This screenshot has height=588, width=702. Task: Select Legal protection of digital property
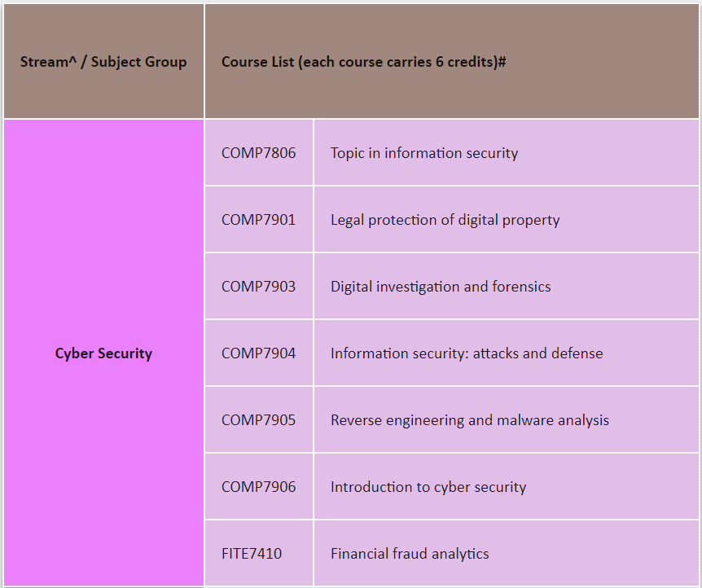tap(445, 220)
